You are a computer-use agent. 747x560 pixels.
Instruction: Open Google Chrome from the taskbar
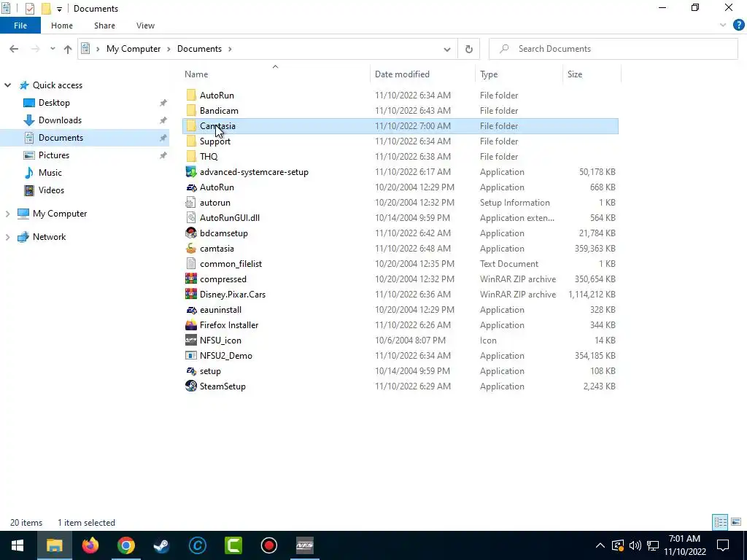125,545
